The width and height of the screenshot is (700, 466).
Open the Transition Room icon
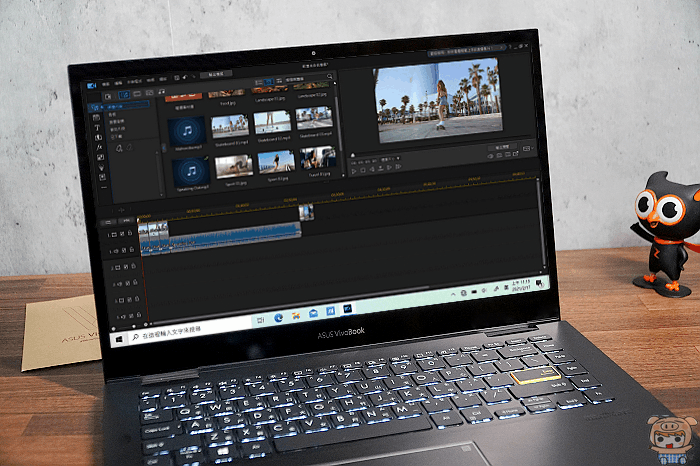98,137
